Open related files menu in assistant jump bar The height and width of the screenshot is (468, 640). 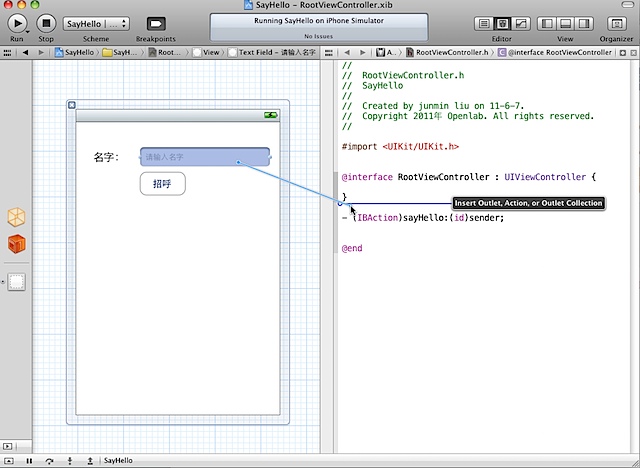tap(329, 53)
